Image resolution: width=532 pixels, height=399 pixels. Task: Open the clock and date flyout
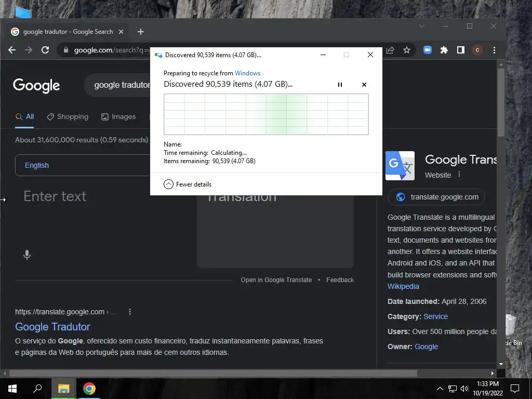coord(488,389)
